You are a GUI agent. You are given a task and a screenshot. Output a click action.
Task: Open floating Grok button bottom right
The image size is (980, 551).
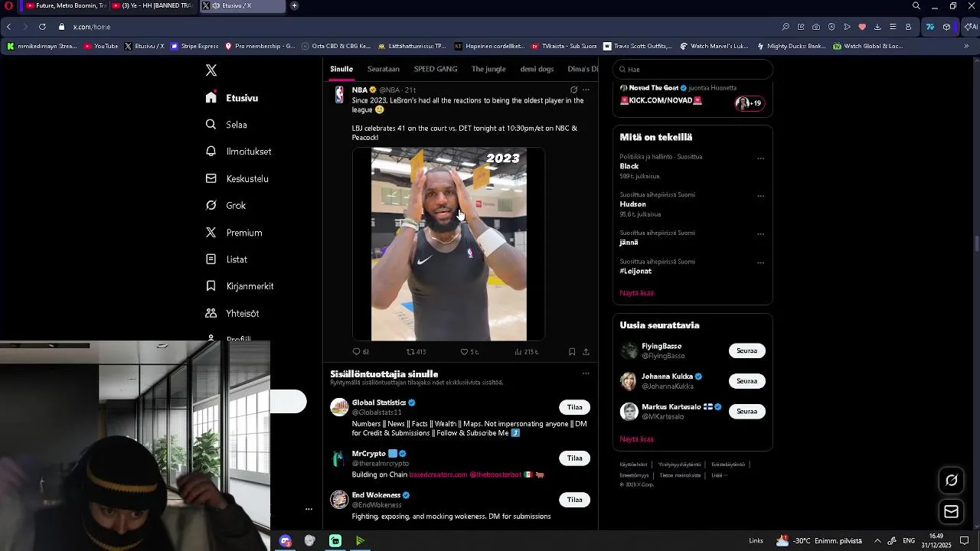coord(952,481)
